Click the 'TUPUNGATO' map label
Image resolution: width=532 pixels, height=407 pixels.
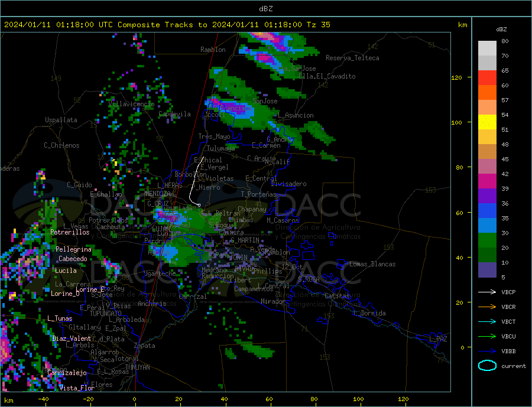coord(106,314)
